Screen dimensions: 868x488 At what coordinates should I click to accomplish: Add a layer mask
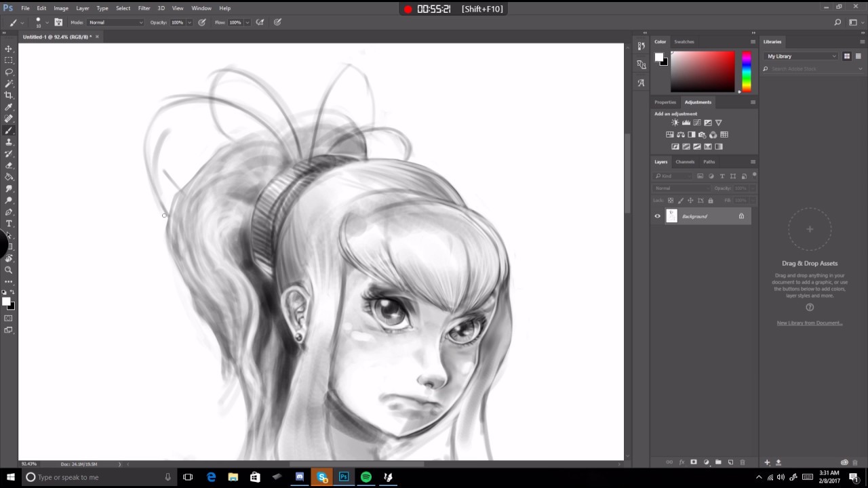click(693, 462)
